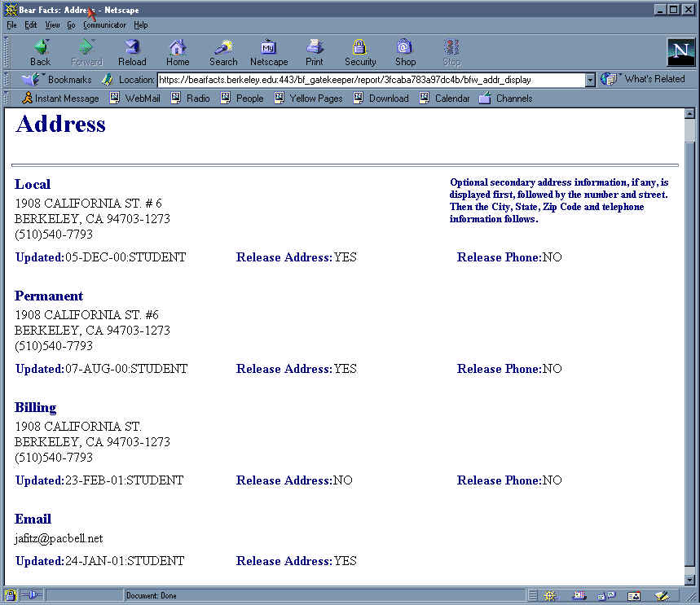This screenshot has width=700, height=605.
Task: Click the Location URL input field
Action: coord(371,80)
